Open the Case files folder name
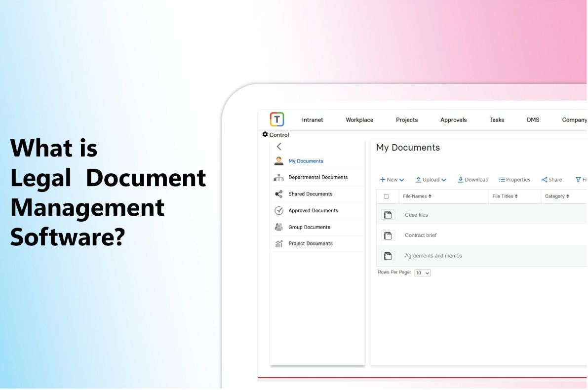 (x=416, y=215)
